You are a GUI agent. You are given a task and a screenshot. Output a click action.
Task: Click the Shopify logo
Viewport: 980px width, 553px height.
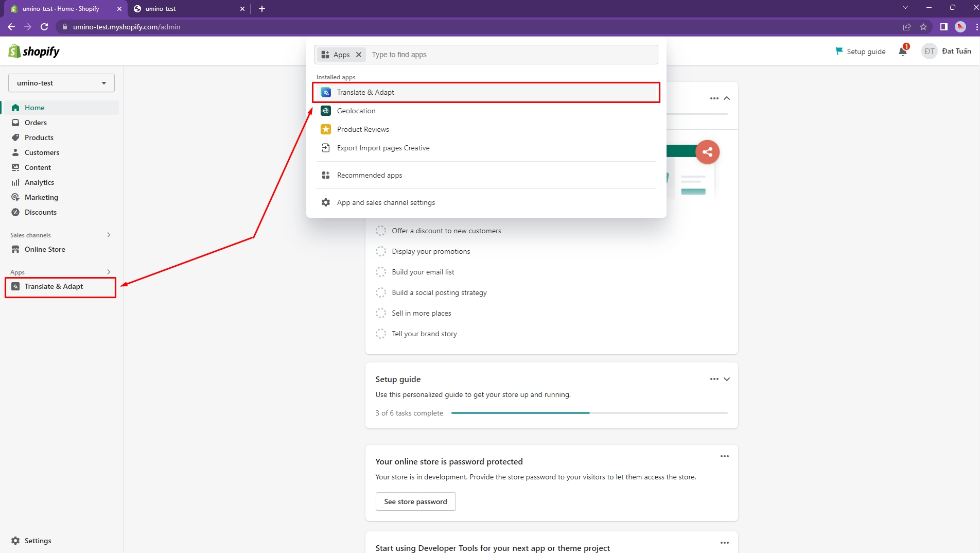(x=34, y=51)
